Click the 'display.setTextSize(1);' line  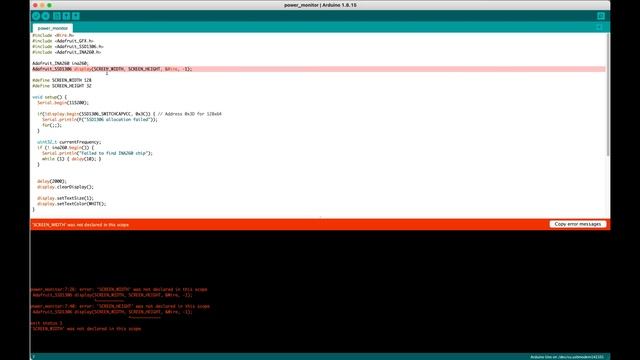(65, 198)
